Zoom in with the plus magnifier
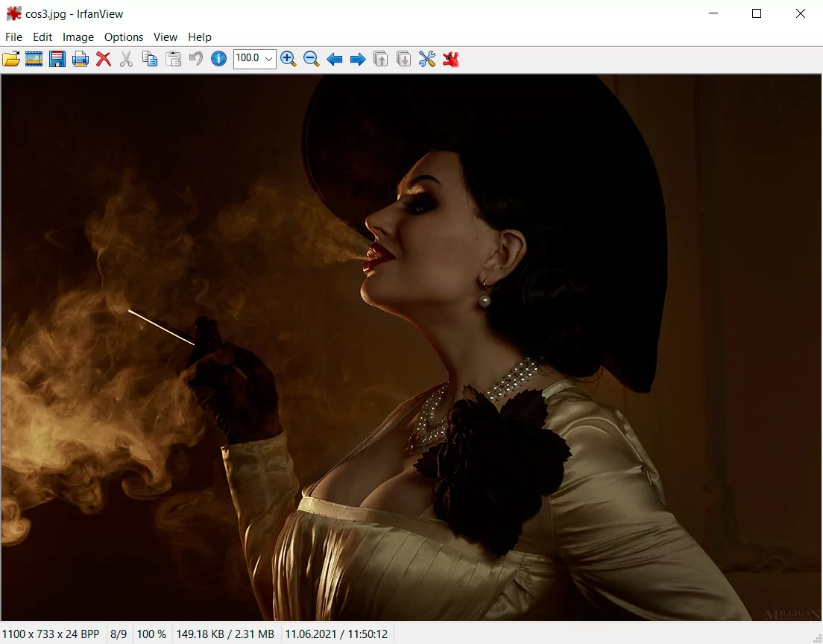823x644 pixels. coord(288,59)
